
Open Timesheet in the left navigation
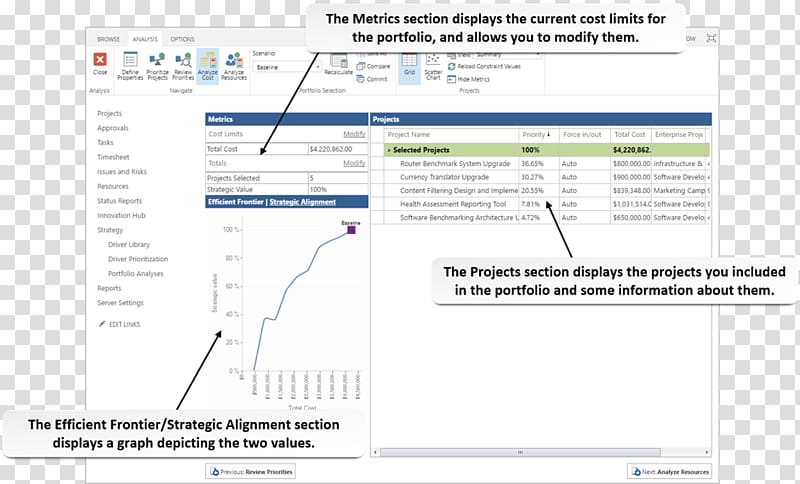[113, 157]
